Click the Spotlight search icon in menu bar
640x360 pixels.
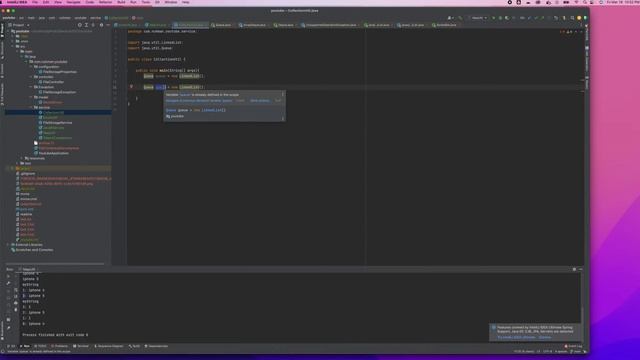[x=584, y=2]
